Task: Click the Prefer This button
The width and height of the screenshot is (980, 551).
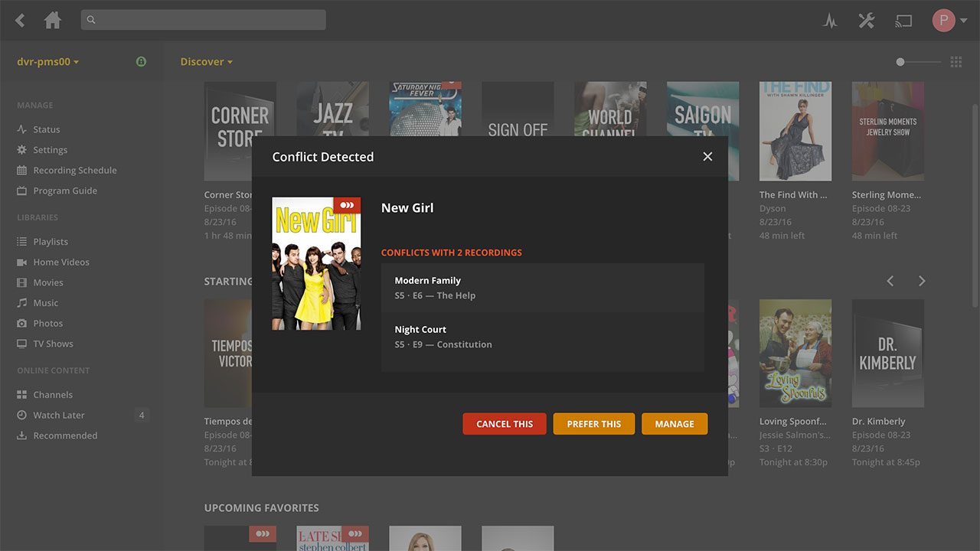Action: tap(594, 424)
